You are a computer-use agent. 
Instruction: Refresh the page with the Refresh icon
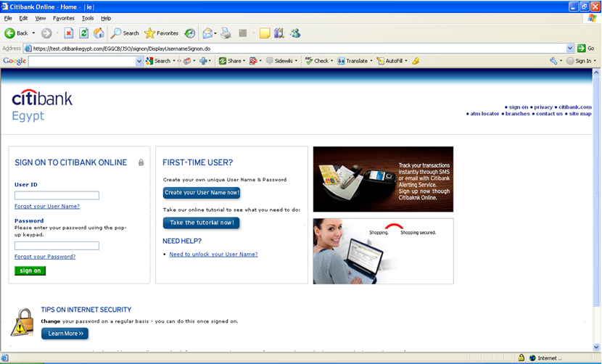tap(83, 33)
